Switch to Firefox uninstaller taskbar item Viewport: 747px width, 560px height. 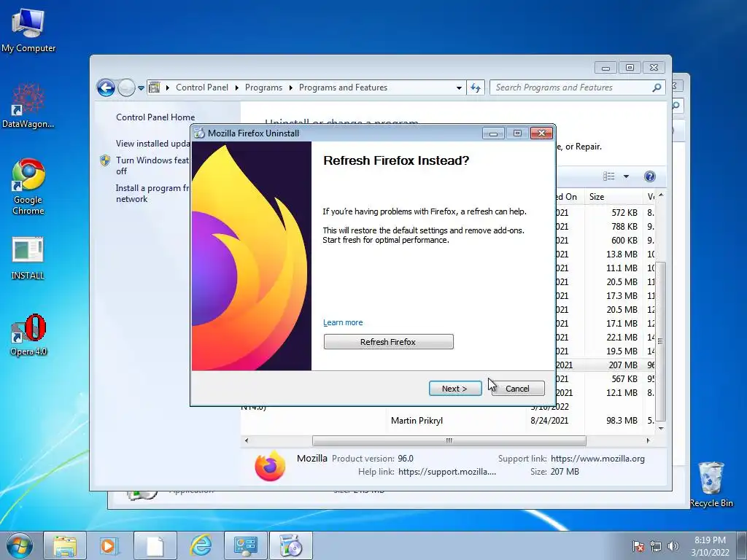coord(291,545)
